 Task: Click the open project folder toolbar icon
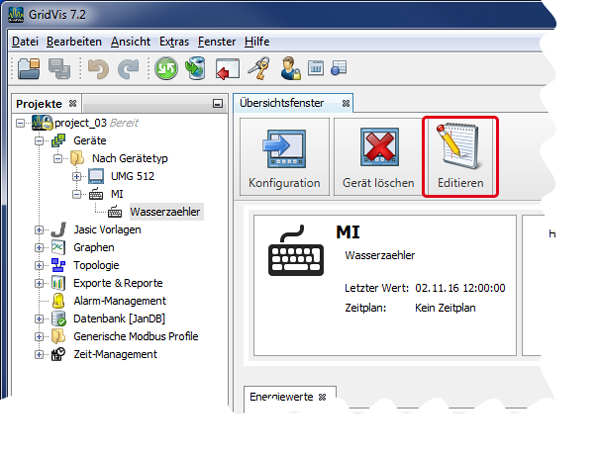(29, 68)
